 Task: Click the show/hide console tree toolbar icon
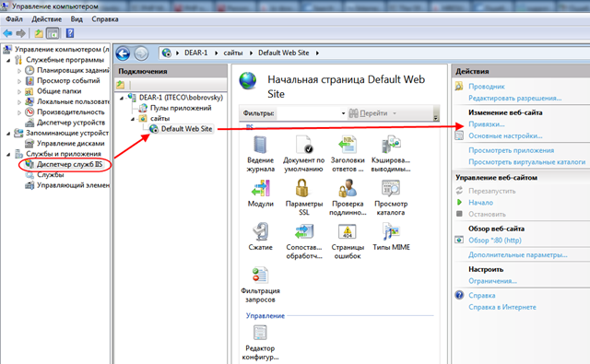point(53,33)
